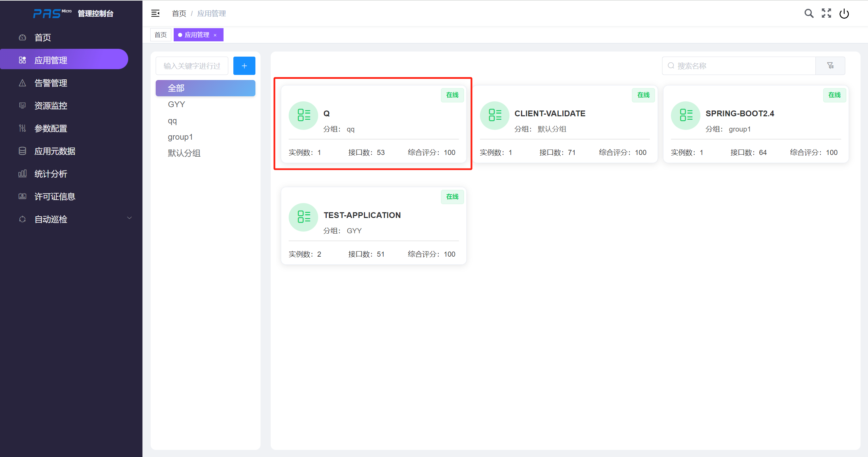The width and height of the screenshot is (868, 457).
Task: Click the filter icon next to search
Action: click(x=830, y=66)
